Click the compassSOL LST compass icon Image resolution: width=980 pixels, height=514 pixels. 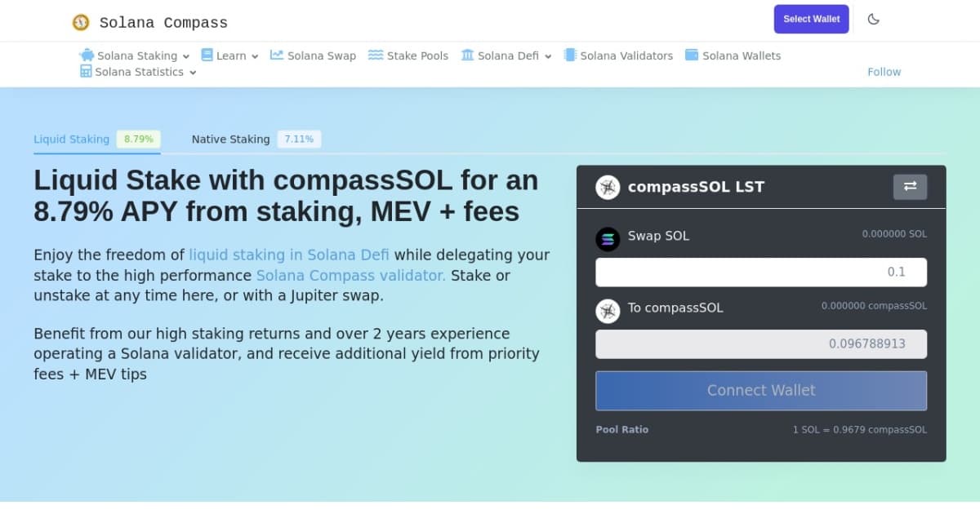pyautogui.click(x=608, y=188)
